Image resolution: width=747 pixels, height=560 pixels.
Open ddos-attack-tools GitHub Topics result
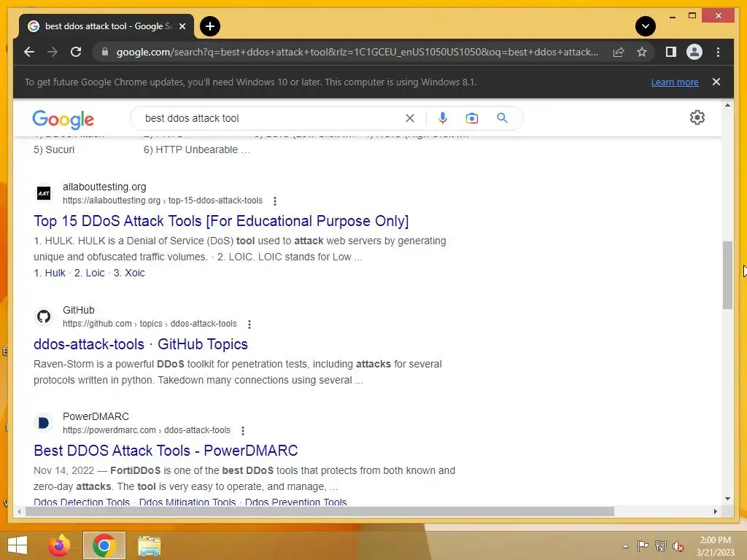pos(141,344)
